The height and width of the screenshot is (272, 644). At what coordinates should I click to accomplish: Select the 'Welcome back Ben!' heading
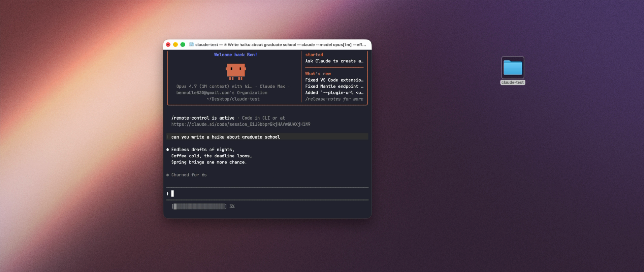point(235,55)
